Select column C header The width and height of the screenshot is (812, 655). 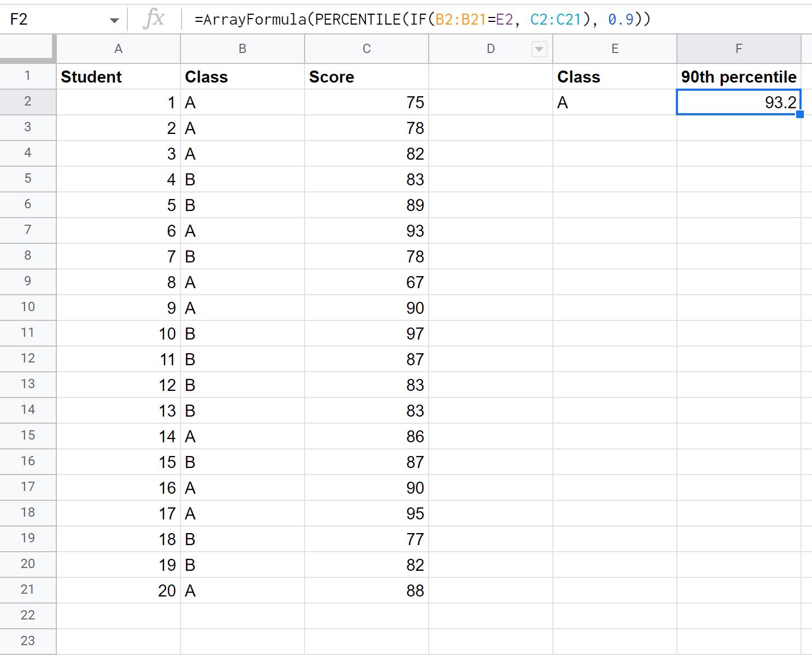tap(366, 49)
